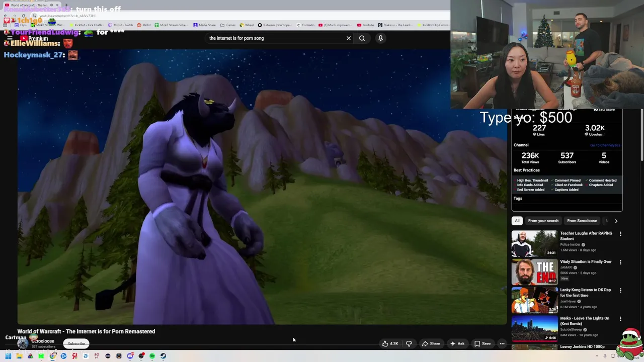Show more filter chips with right arrow

616,221
